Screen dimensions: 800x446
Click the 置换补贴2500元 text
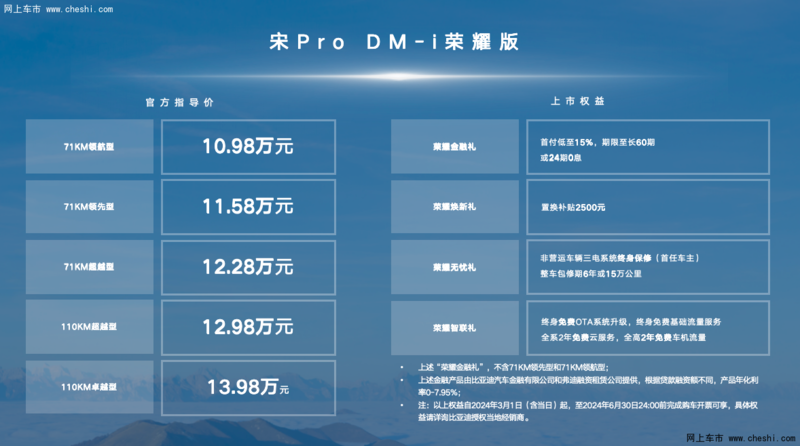[x=573, y=208]
